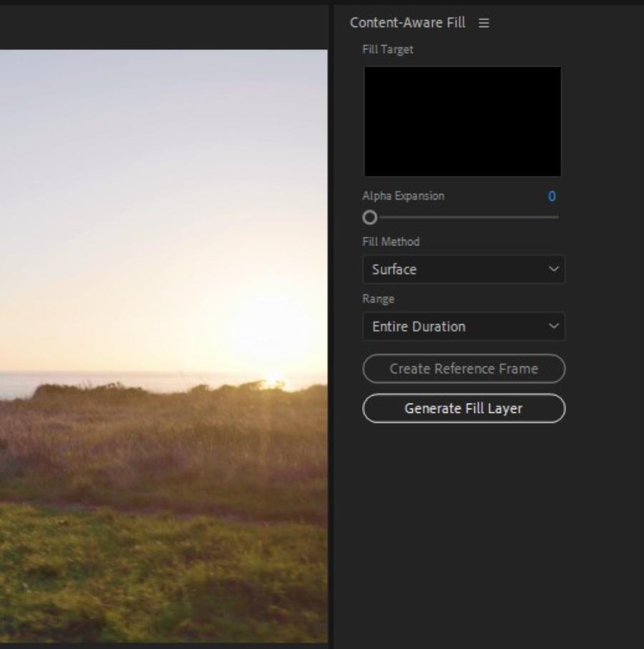644x649 pixels.
Task: Click the Generate Fill Layer button
Action: click(x=464, y=409)
